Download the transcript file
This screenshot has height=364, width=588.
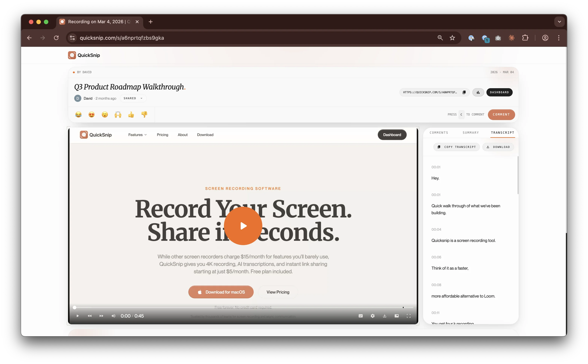[x=498, y=147]
